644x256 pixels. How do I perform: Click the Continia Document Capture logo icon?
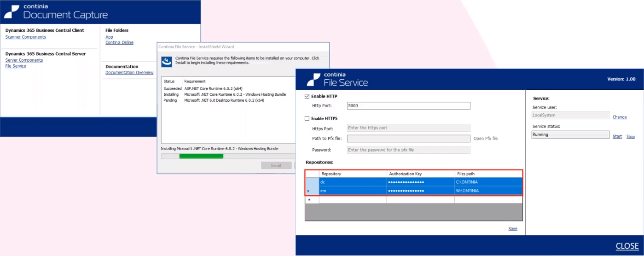click(x=13, y=12)
